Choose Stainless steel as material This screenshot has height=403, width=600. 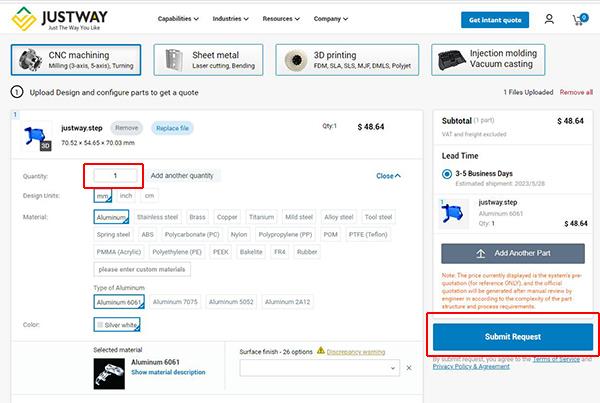(157, 216)
